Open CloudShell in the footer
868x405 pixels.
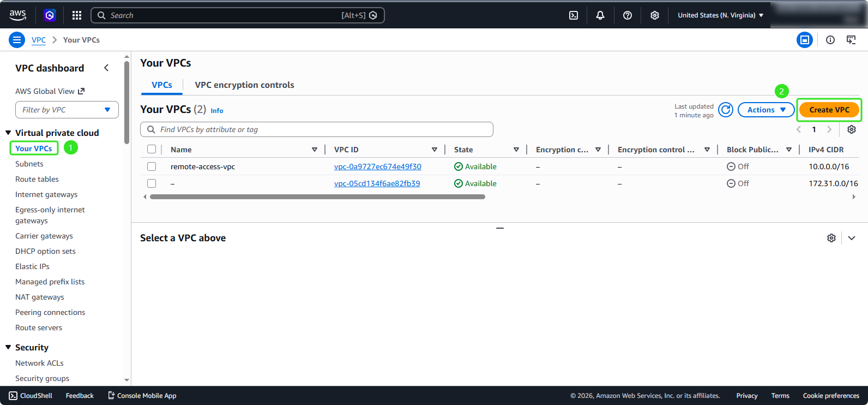(x=31, y=396)
